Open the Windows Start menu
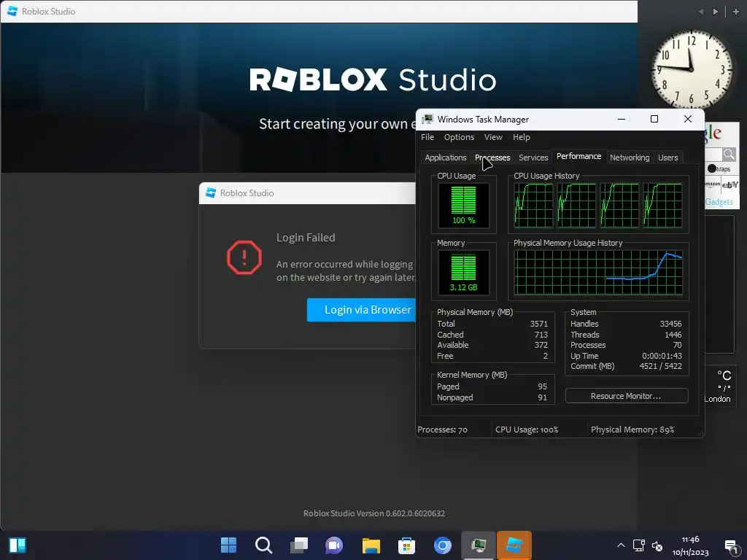This screenshot has width=747, height=560. pyautogui.click(x=228, y=545)
